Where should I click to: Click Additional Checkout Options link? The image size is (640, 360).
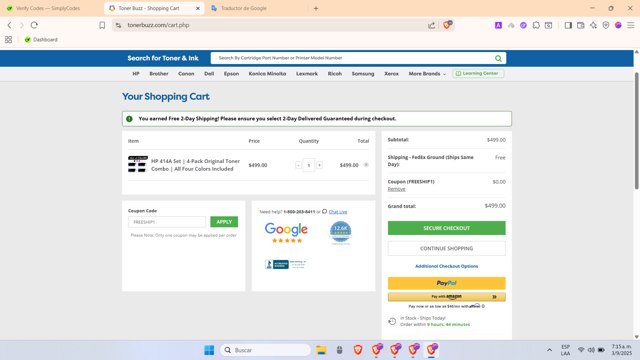(x=447, y=266)
